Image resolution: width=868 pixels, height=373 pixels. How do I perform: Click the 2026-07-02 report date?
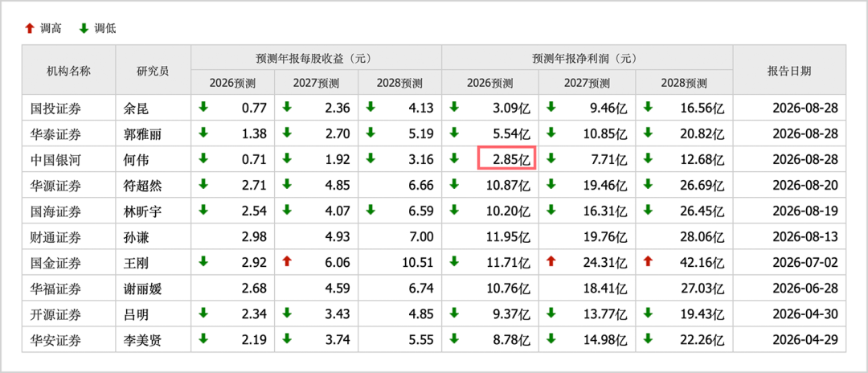(805, 262)
